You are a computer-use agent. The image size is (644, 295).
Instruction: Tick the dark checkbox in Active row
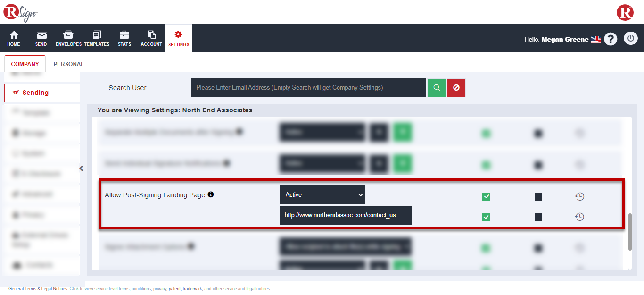538,196
